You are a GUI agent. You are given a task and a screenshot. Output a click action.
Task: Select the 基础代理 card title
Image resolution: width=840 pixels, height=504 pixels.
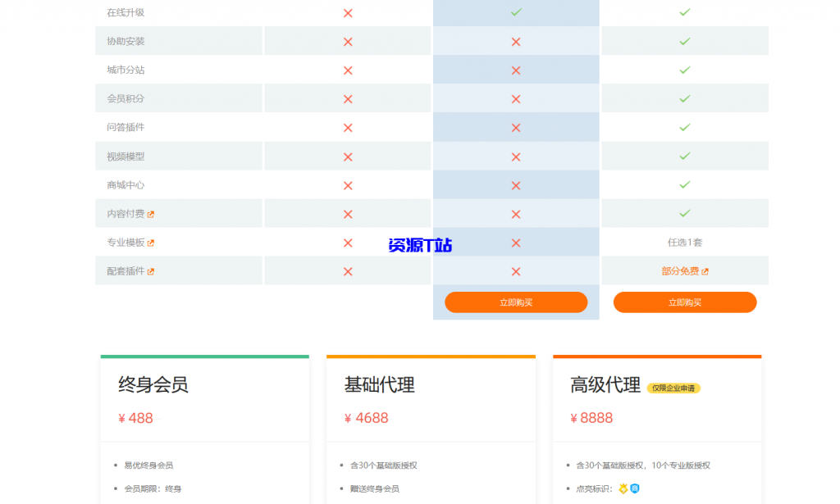[x=378, y=385]
